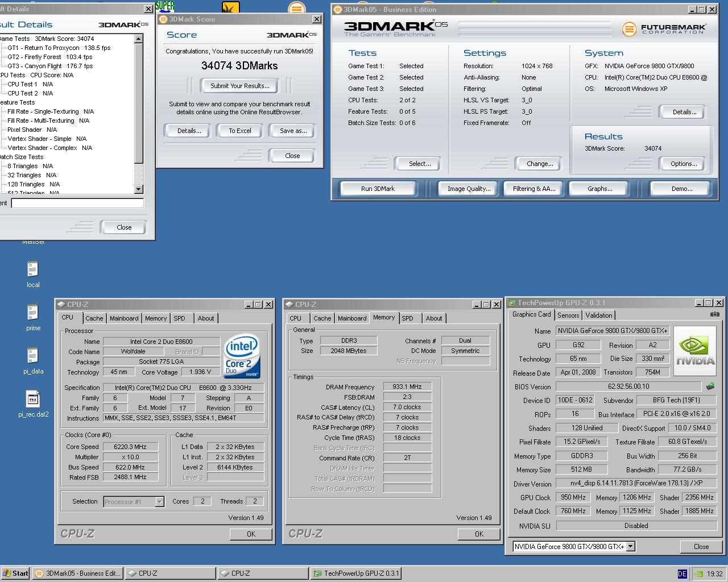Select 'GT3 - Canyon Flight' result row
This screenshot has height=582, width=728.
50,66
